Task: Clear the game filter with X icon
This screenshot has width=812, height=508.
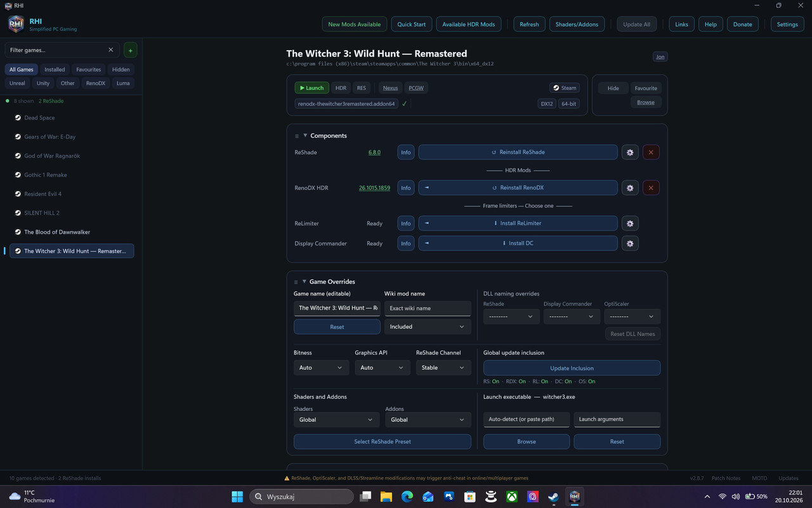Action: pos(111,50)
